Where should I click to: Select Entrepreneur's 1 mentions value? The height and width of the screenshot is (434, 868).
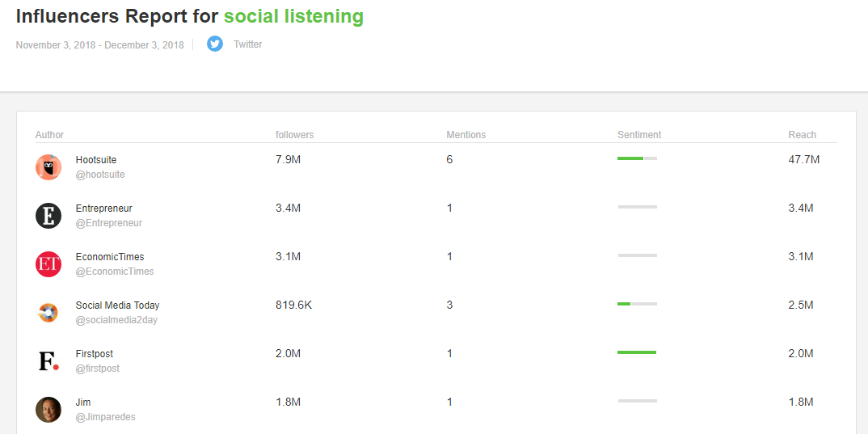click(449, 209)
